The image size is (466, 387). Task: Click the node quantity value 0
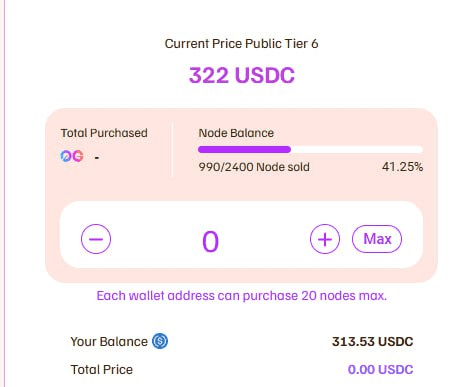(x=211, y=241)
